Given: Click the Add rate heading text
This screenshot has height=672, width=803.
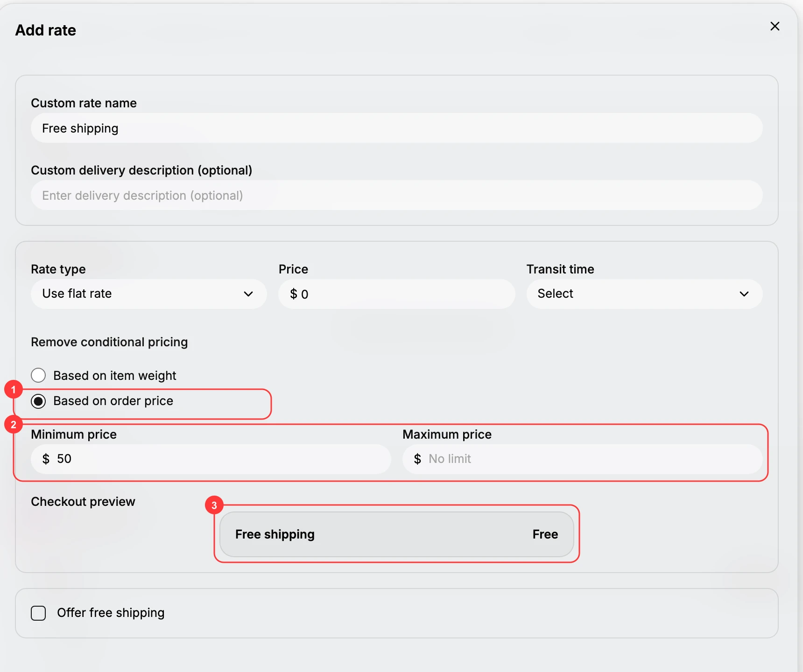Looking at the screenshot, I should 46,30.
